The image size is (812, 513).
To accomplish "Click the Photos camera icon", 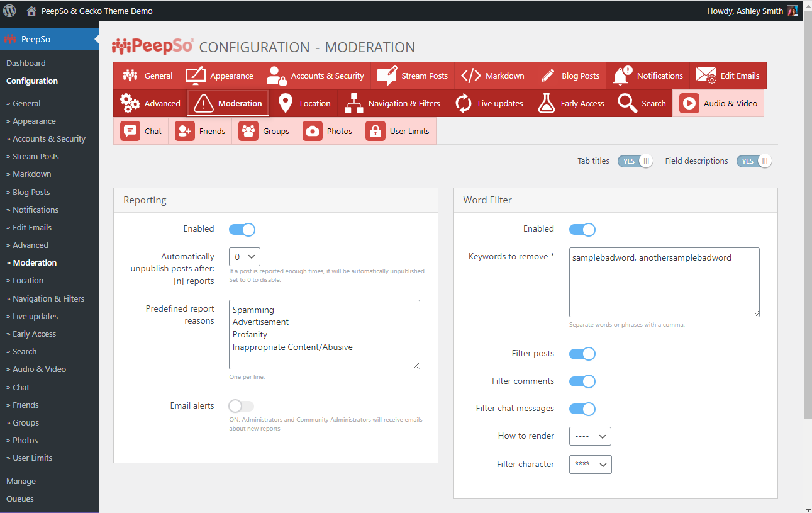I will 312,131.
